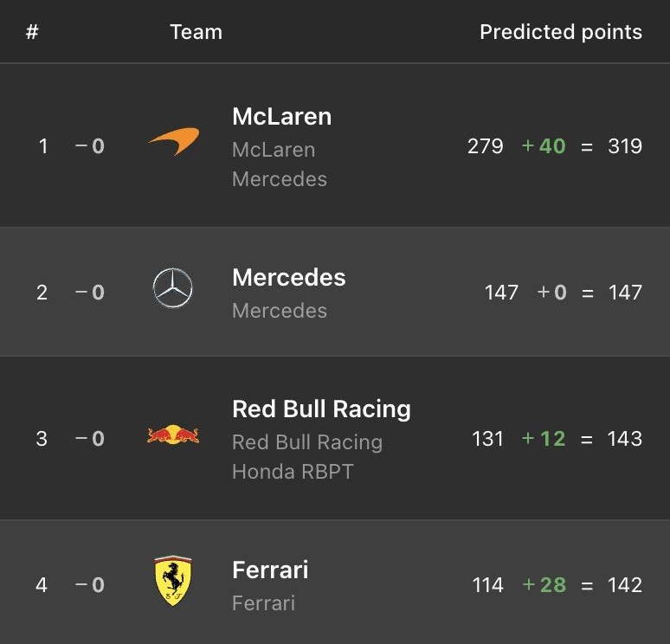Click the Honda RBPT engine label
Viewport: 670px width, 644px height.
(293, 473)
